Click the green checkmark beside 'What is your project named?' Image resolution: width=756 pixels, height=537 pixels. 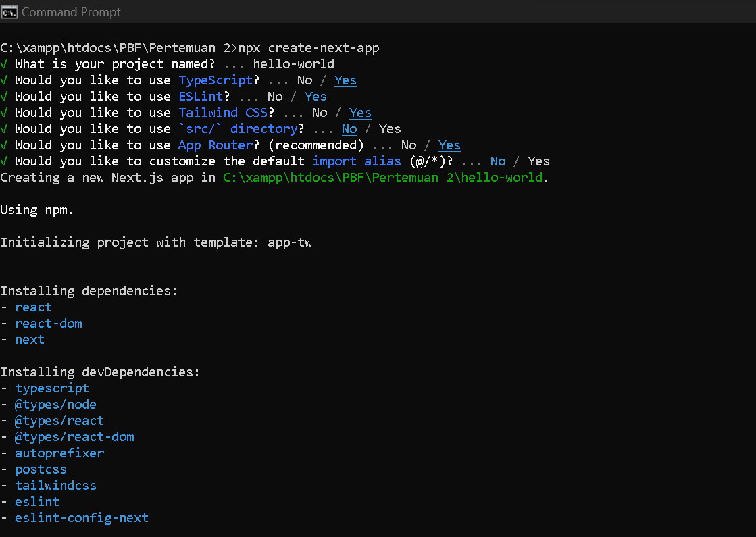[4, 64]
